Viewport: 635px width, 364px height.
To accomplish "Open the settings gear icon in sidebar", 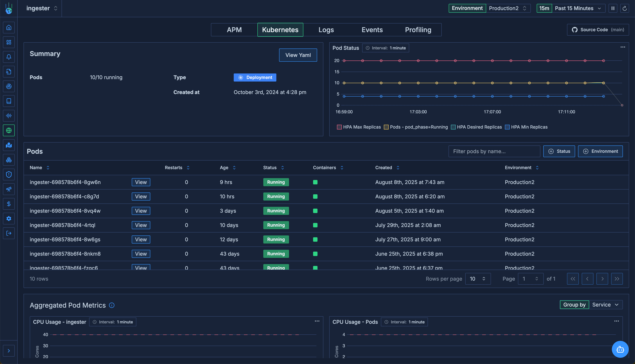I will coord(9,219).
